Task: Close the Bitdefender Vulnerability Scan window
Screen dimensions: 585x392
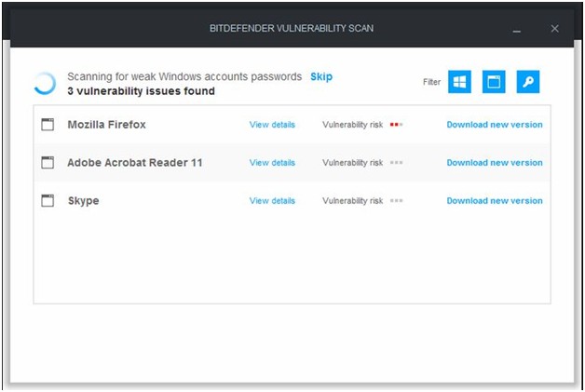Action: (x=555, y=28)
